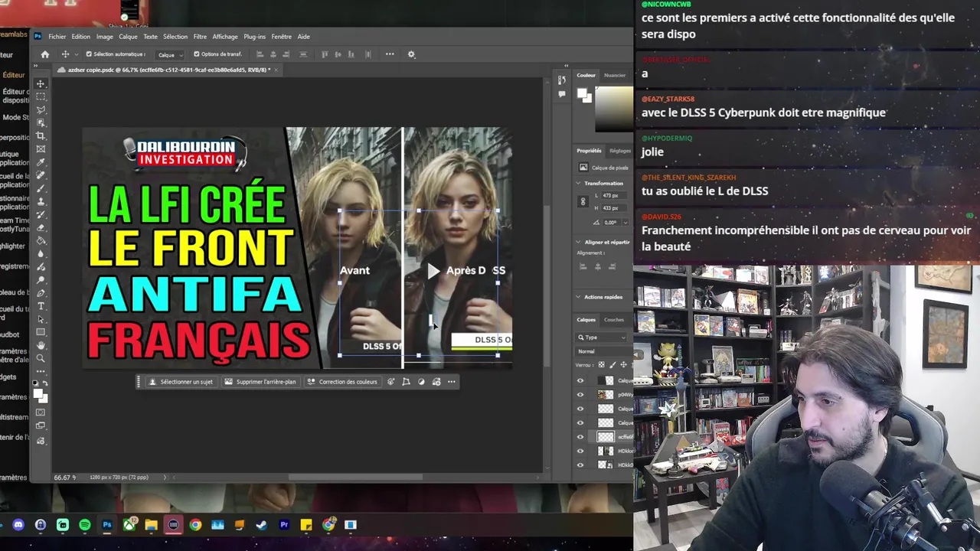Open the Calque menu
The height and width of the screenshot is (551, 980).
[128, 37]
